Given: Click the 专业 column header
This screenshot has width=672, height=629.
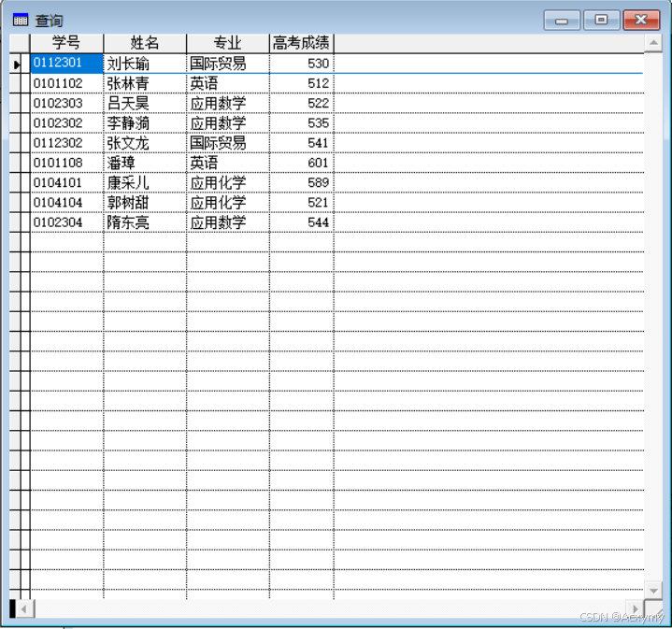Looking at the screenshot, I should point(227,43).
